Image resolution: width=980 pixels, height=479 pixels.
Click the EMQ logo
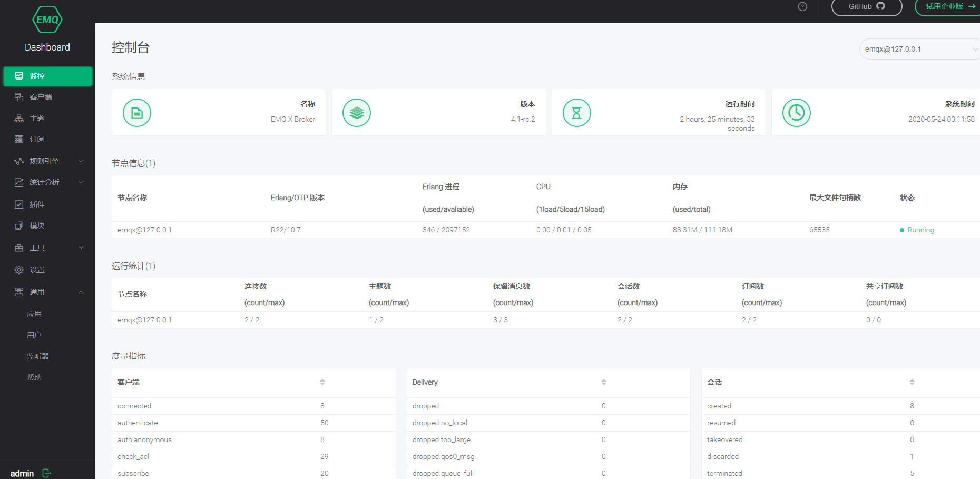pos(47,19)
